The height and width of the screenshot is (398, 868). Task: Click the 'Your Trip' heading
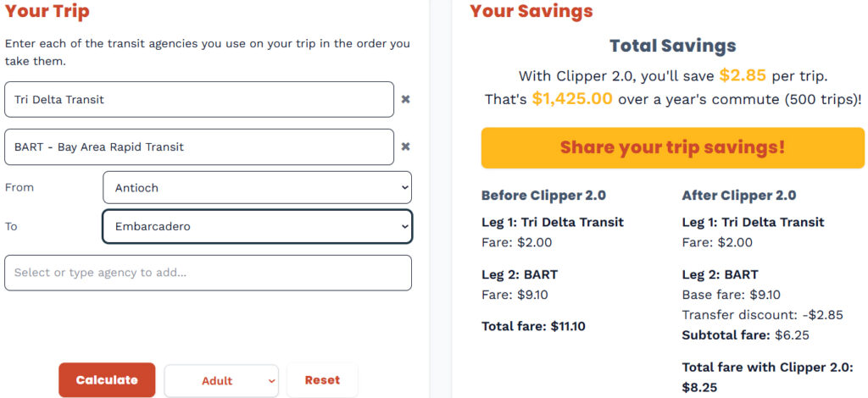click(47, 12)
